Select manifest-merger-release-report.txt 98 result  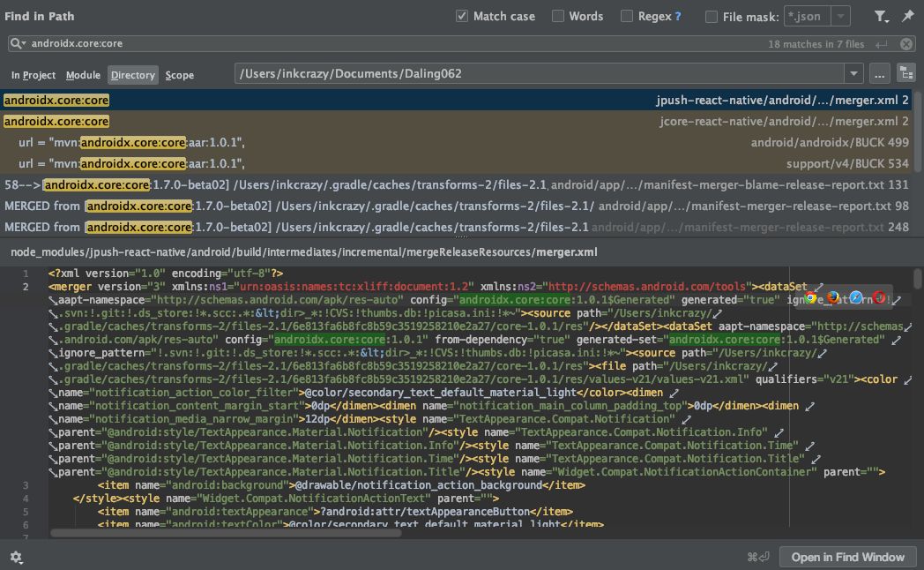456,206
